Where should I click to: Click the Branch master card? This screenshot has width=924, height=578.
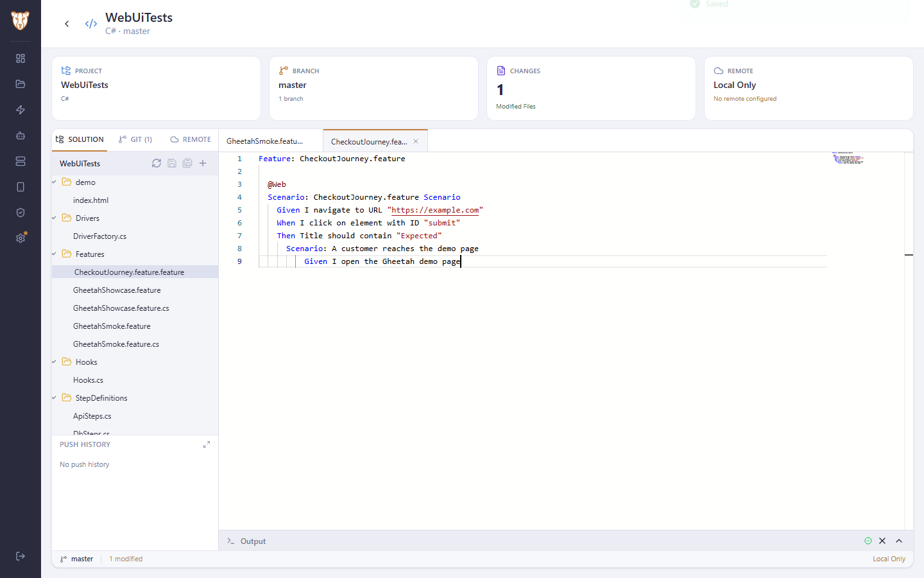click(373, 88)
